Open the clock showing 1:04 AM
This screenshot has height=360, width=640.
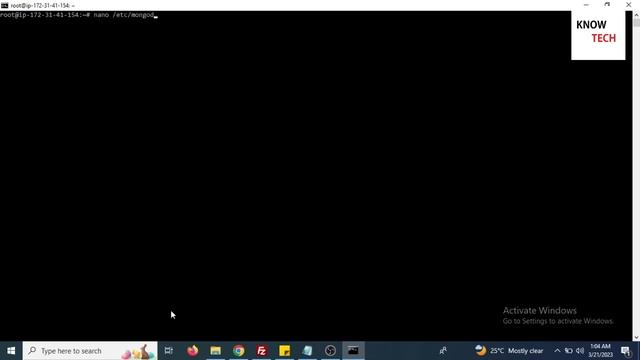tap(600, 351)
